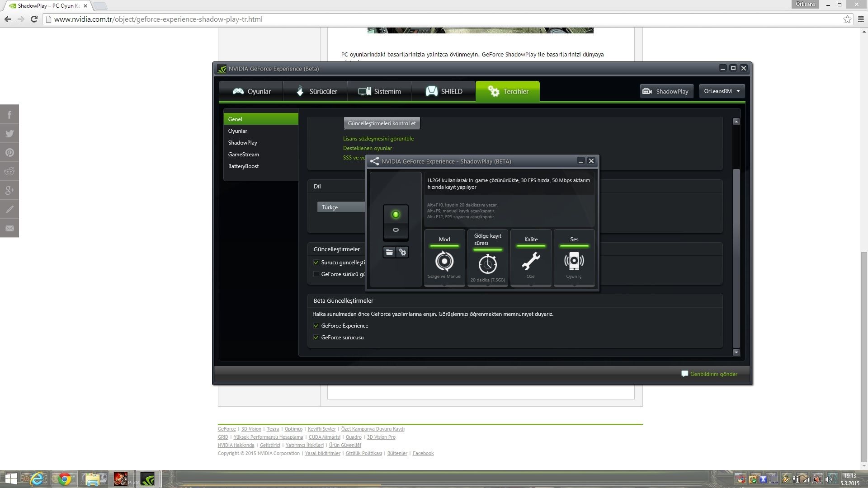Screen dimensions: 868x488
Task: Toggle the ShadowPlay power switch
Action: click(x=396, y=222)
